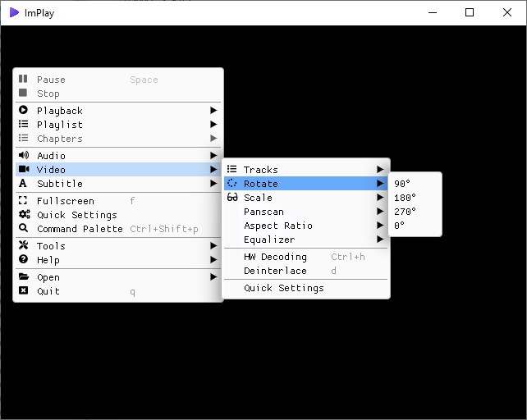The height and width of the screenshot is (420, 527).
Task: Open the Aspect Ratio menu entry
Action: (306, 226)
